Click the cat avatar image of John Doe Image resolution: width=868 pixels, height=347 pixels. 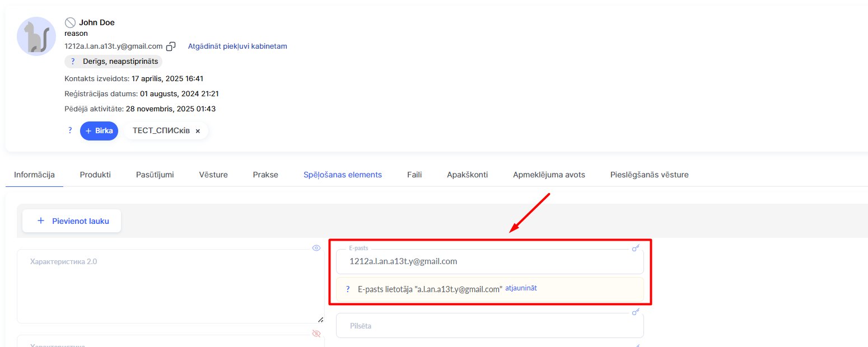click(36, 36)
